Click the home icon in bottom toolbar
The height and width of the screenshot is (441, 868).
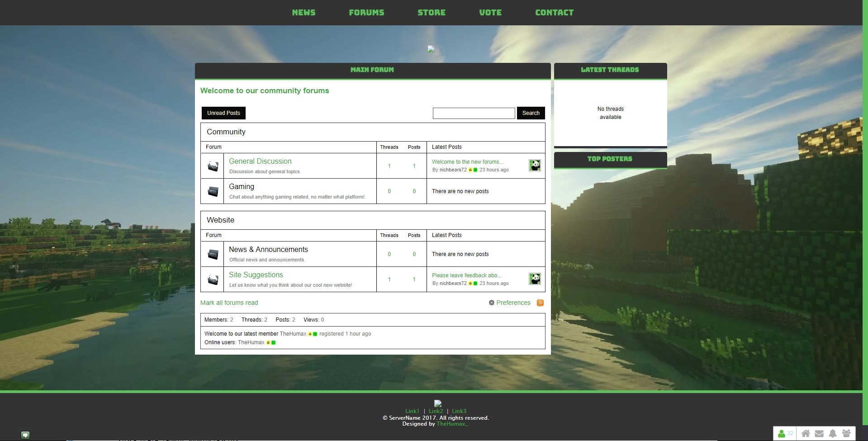point(806,433)
